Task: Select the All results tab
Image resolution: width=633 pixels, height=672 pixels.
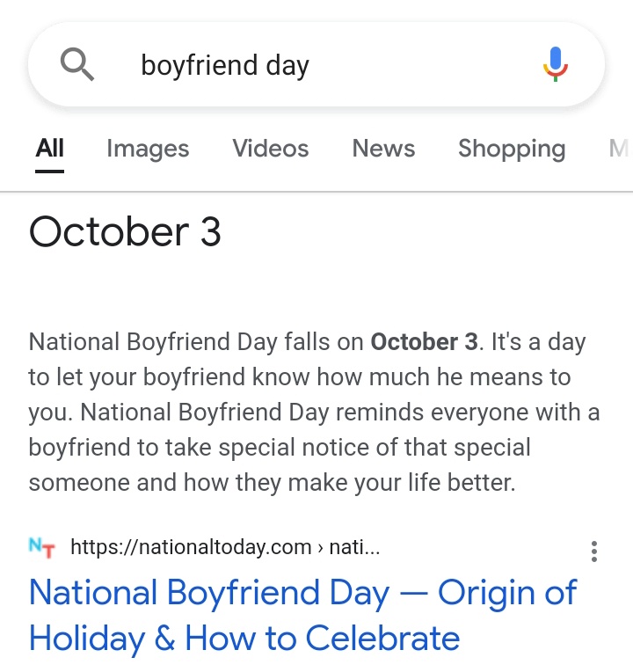Action: click(x=50, y=149)
